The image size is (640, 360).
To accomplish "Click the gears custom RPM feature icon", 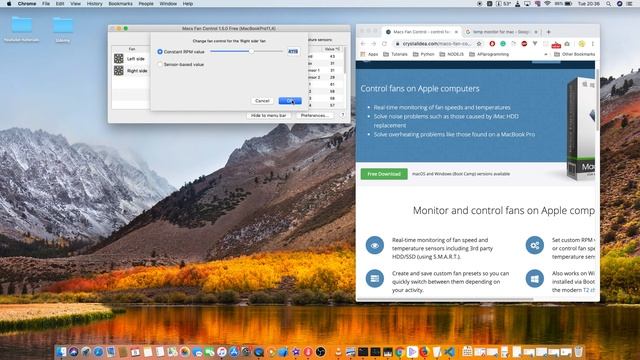I will 534,245.
